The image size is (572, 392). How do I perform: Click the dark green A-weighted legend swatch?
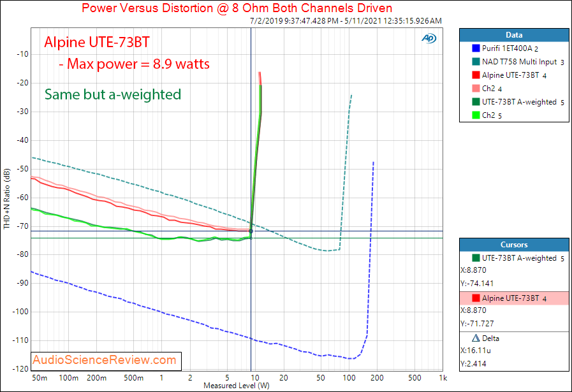tap(476, 102)
